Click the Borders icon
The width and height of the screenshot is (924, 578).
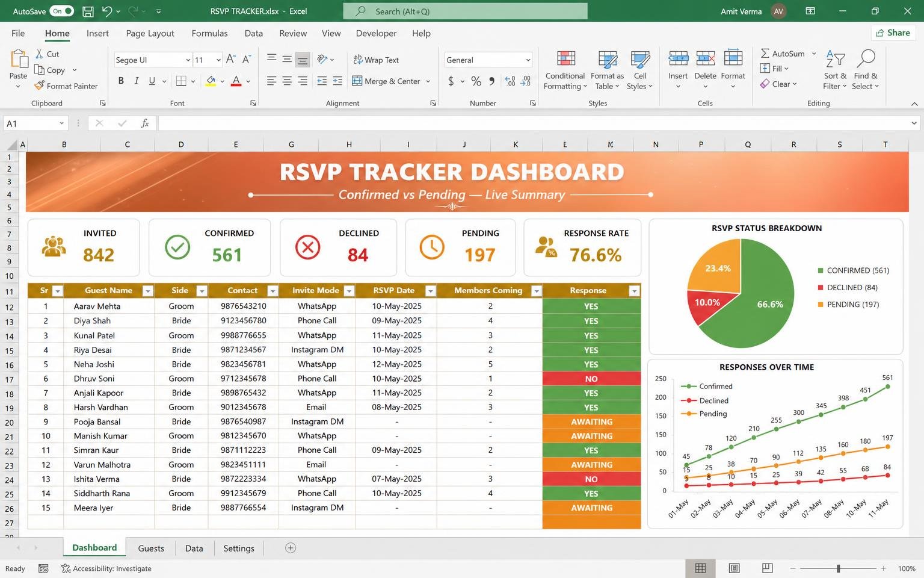click(181, 81)
